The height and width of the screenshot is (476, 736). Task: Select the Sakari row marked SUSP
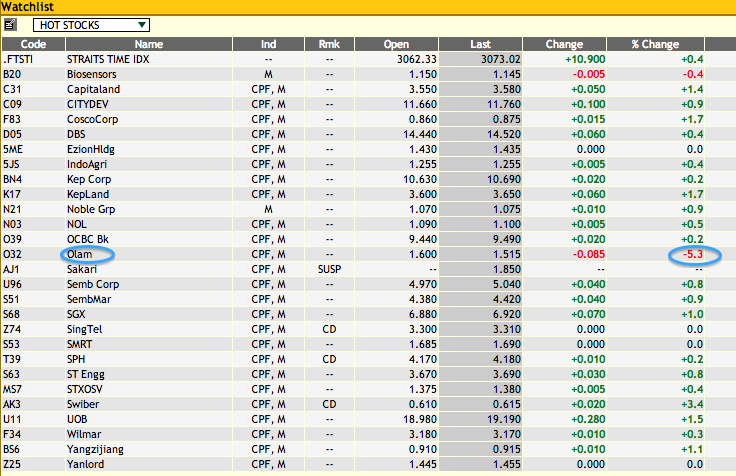tap(82, 270)
